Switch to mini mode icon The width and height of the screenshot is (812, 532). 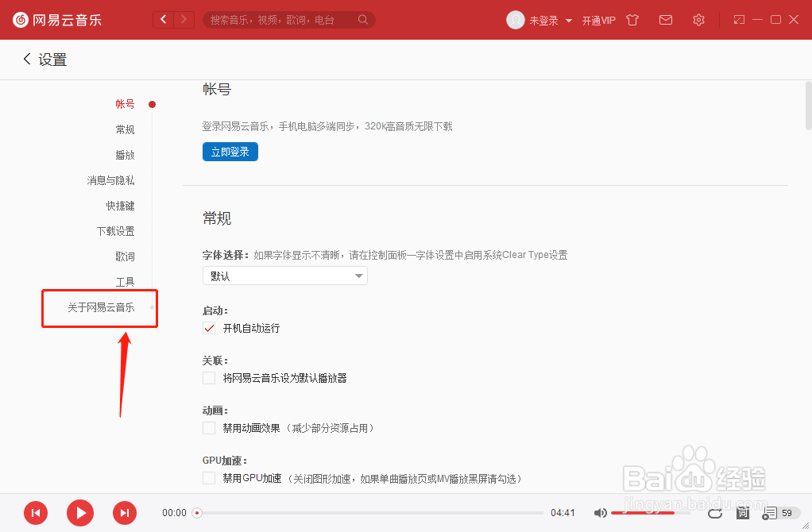[739, 20]
